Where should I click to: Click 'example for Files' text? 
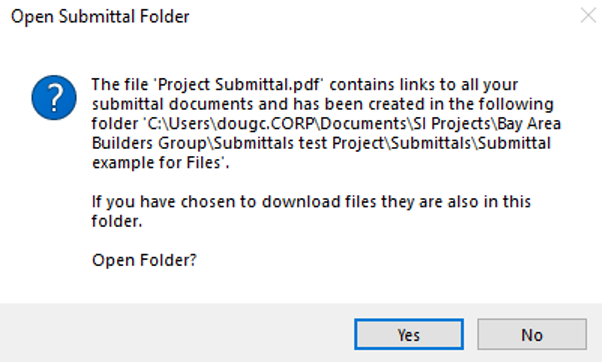pyautogui.click(x=156, y=163)
